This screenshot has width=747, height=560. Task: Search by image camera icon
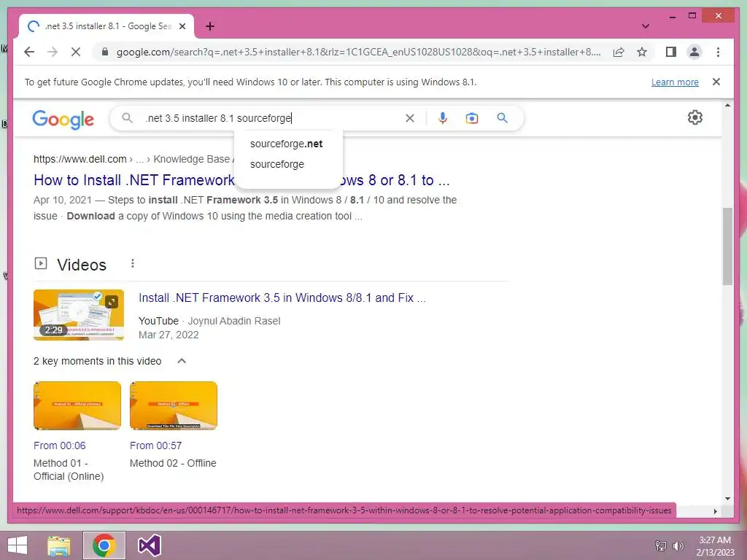point(472,118)
